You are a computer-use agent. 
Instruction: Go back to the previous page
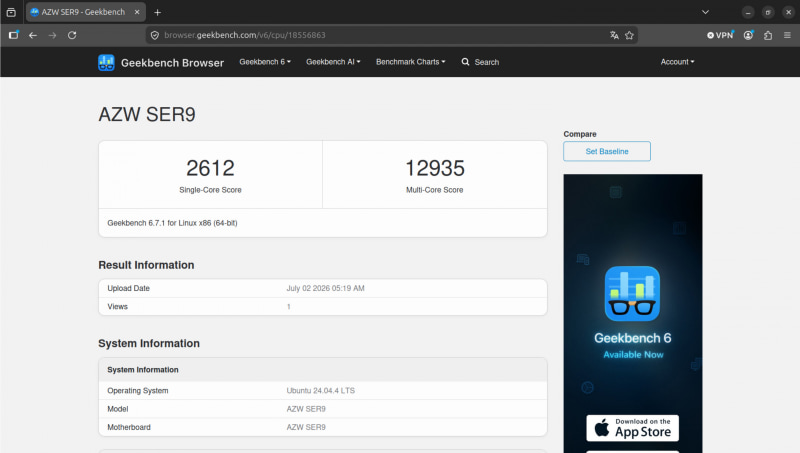point(33,35)
